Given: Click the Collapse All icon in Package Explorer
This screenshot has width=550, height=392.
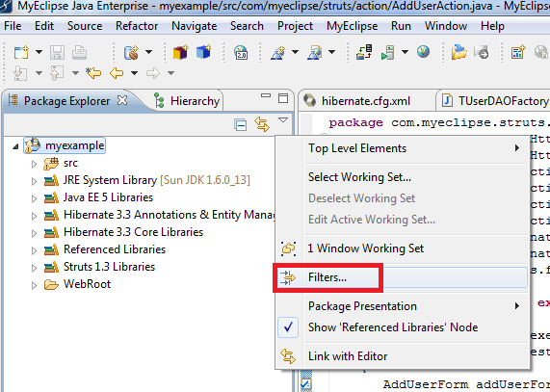Looking at the screenshot, I should coord(241,125).
